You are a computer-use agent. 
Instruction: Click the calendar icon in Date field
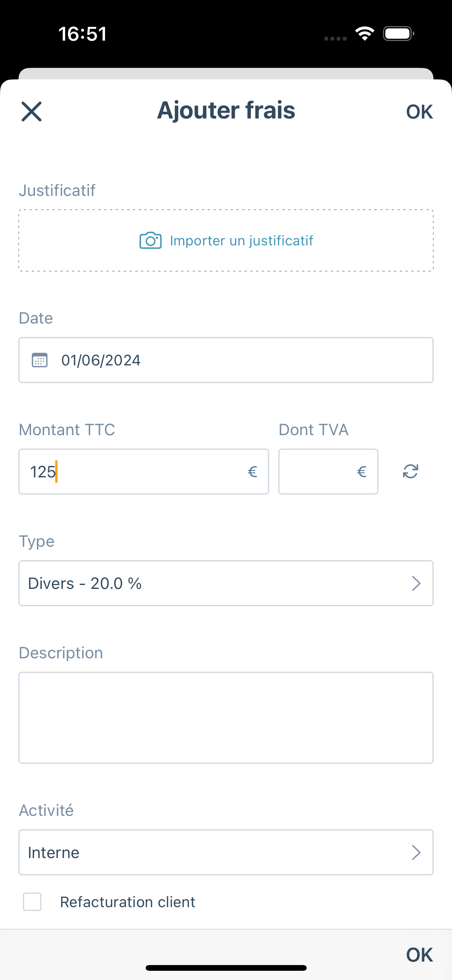pos(39,360)
